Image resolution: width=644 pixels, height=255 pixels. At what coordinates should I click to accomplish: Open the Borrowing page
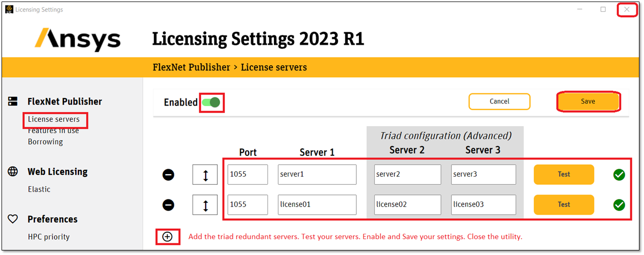click(x=45, y=142)
